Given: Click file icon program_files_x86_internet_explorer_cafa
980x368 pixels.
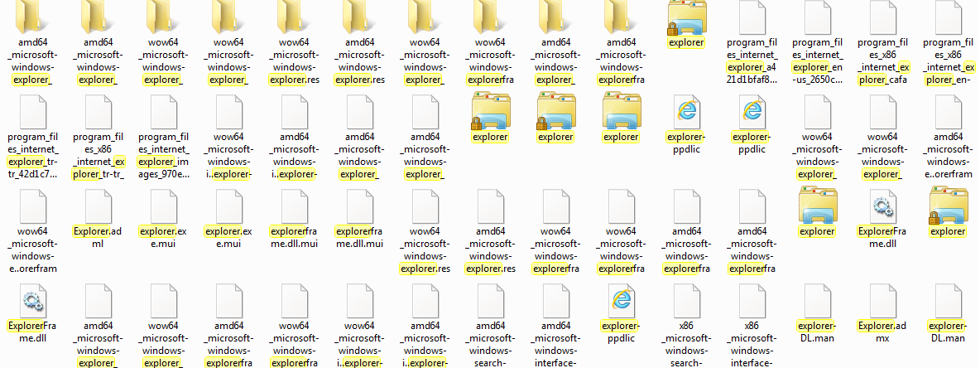Looking at the screenshot, I should [882, 17].
